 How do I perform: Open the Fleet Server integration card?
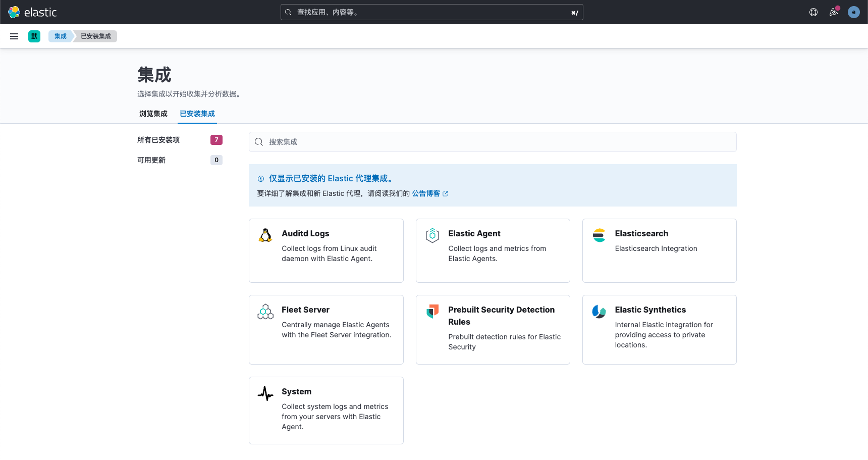[326, 330]
